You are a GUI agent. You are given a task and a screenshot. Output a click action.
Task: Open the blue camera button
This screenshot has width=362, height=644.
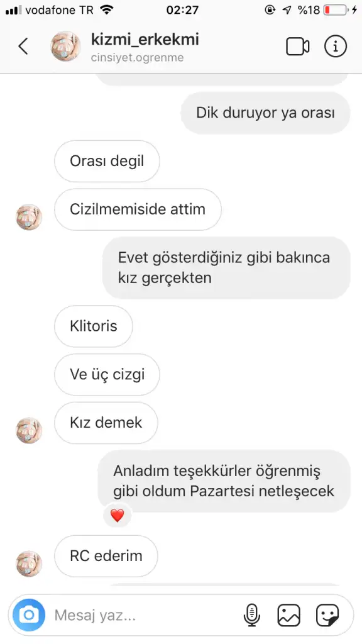tap(29, 615)
